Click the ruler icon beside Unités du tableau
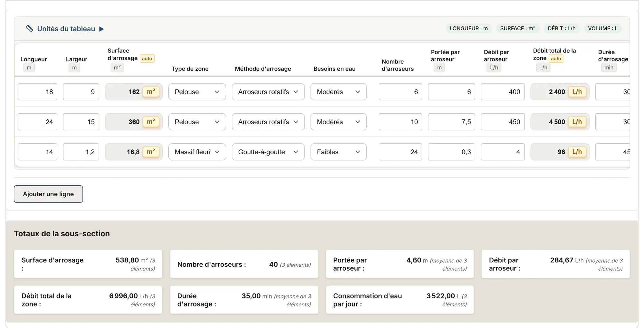Image resolution: width=644 pixels, height=328 pixels. click(29, 29)
